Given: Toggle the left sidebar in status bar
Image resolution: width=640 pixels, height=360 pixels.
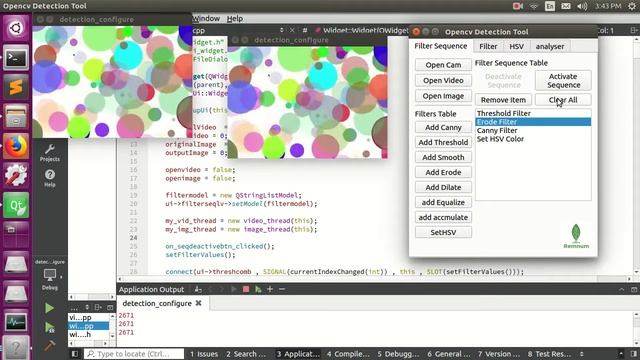Looking at the screenshot, I should pyautogui.click(x=75, y=353).
